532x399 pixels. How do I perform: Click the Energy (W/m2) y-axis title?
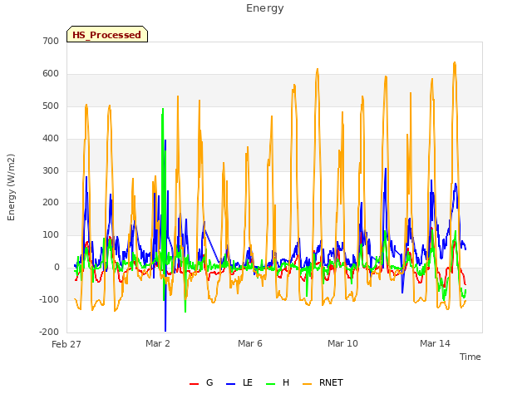[11, 187]
